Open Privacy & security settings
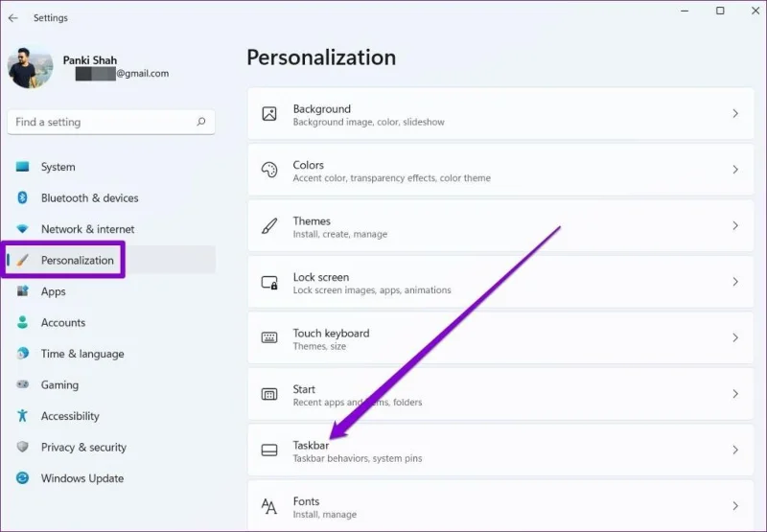This screenshot has height=532, width=767. tap(111, 447)
